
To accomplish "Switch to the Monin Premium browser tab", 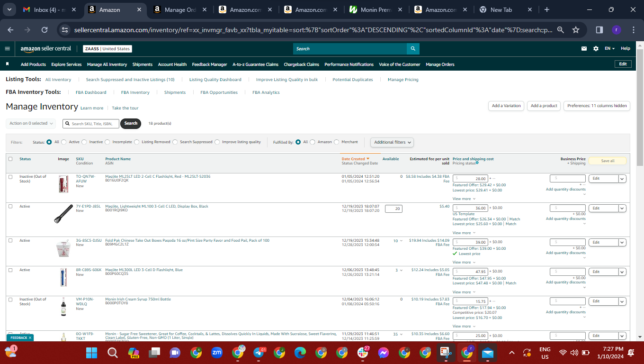I will pyautogui.click(x=375, y=9).
